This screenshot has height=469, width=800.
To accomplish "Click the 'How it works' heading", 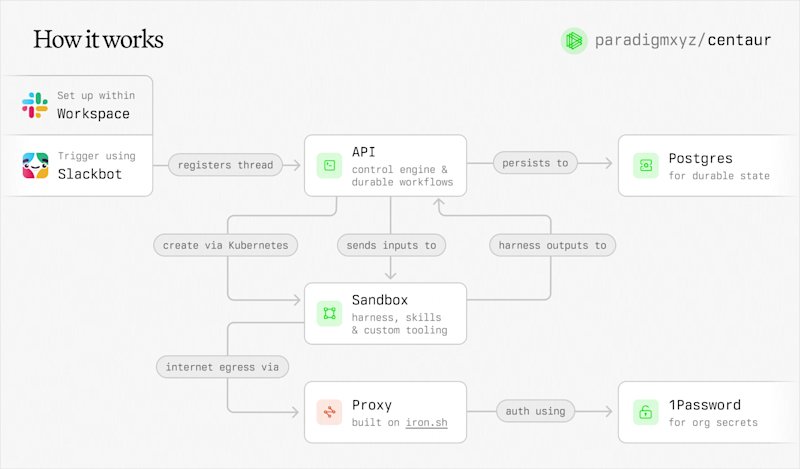I will point(98,39).
